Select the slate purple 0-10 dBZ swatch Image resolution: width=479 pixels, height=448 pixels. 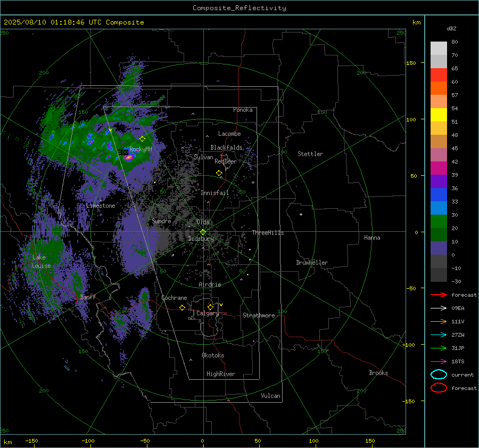pos(439,248)
